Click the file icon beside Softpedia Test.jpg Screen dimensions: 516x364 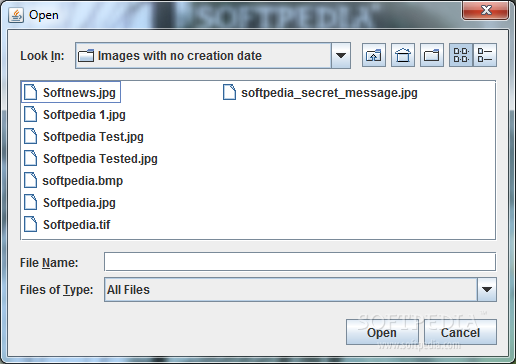click(x=31, y=136)
